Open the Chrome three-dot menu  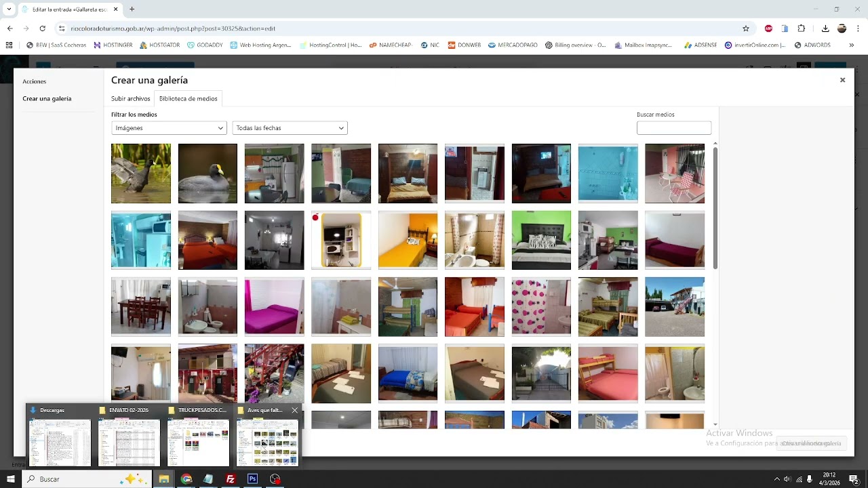(858, 28)
